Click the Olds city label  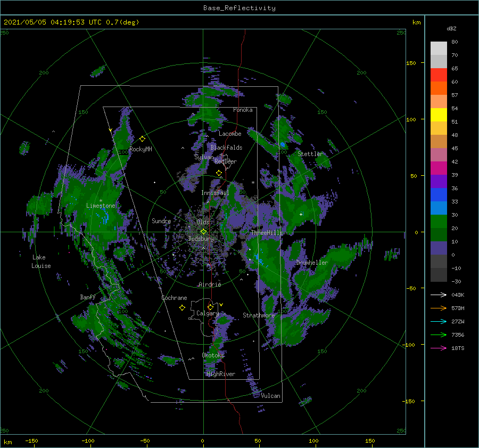pyautogui.click(x=203, y=222)
